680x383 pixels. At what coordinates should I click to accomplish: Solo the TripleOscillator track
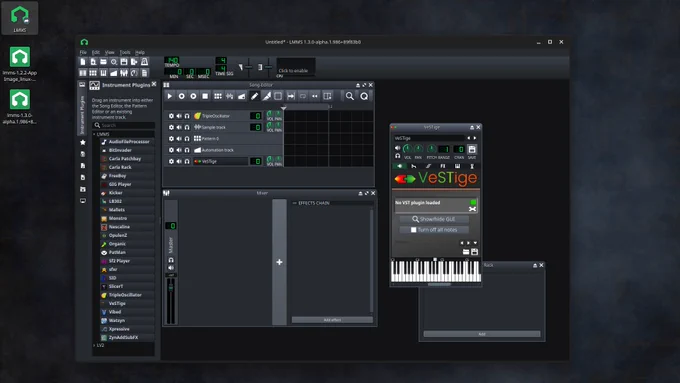[x=187, y=116]
